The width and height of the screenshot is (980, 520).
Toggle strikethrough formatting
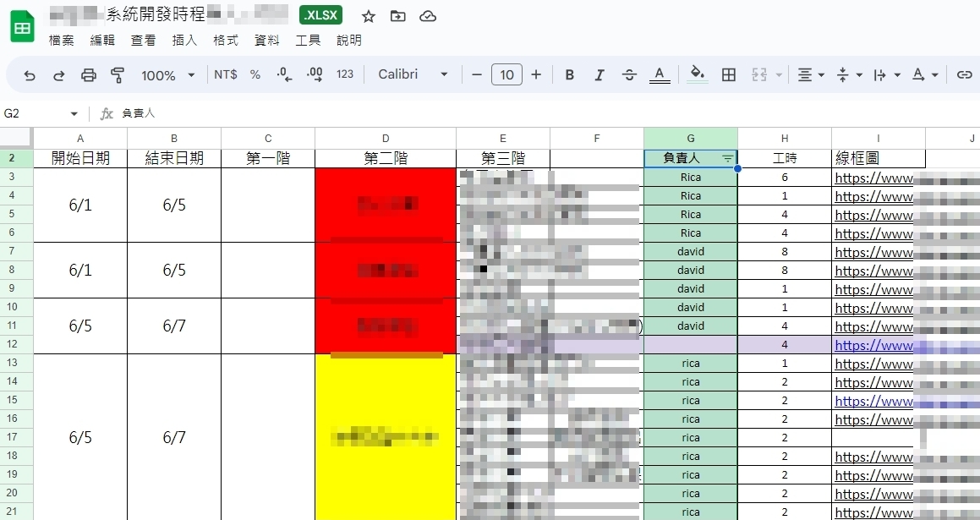tap(629, 75)
